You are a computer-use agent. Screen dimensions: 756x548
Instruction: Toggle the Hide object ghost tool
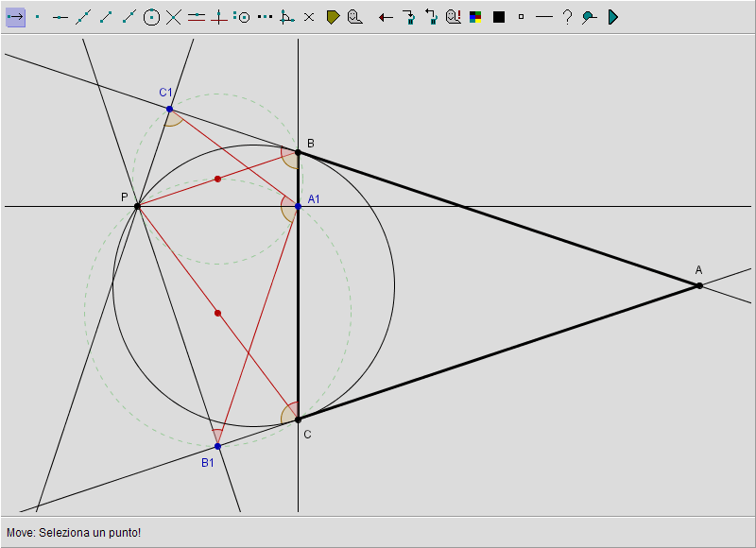coord(355,17)
